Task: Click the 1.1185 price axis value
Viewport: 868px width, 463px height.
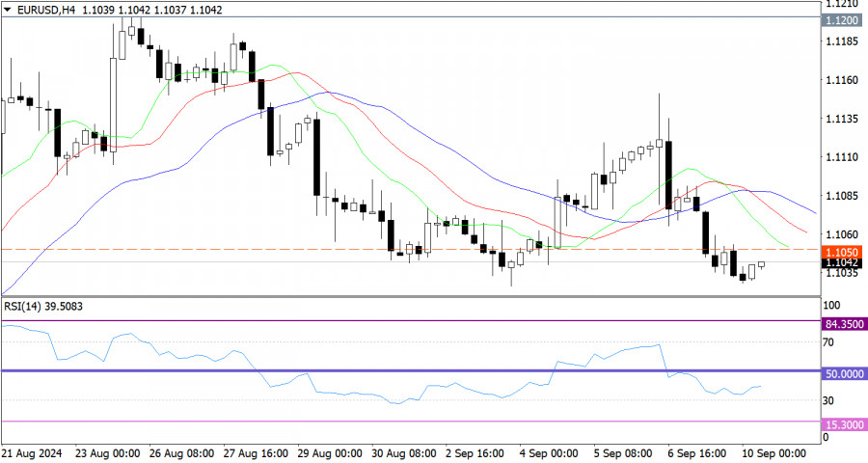Action: tap(843, 41)
